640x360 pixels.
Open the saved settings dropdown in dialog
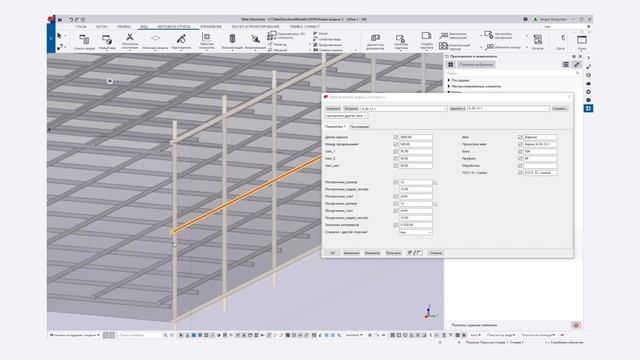coord(404,109)
